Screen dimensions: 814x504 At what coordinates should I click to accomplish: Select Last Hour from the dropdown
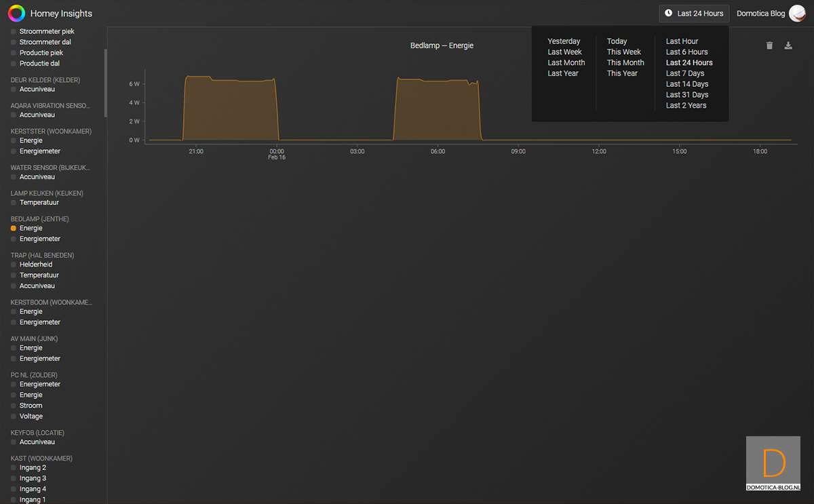click(682, 41)
